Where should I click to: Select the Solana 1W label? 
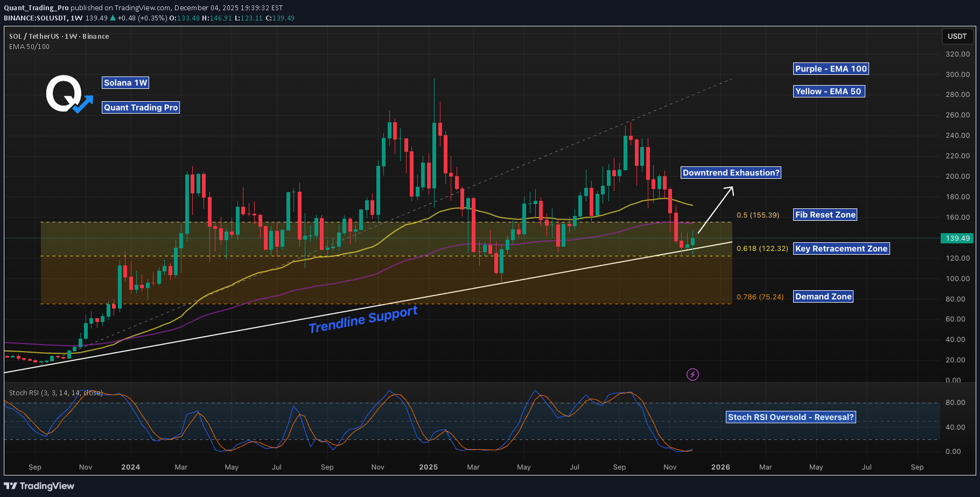click(x=125, y=82)
